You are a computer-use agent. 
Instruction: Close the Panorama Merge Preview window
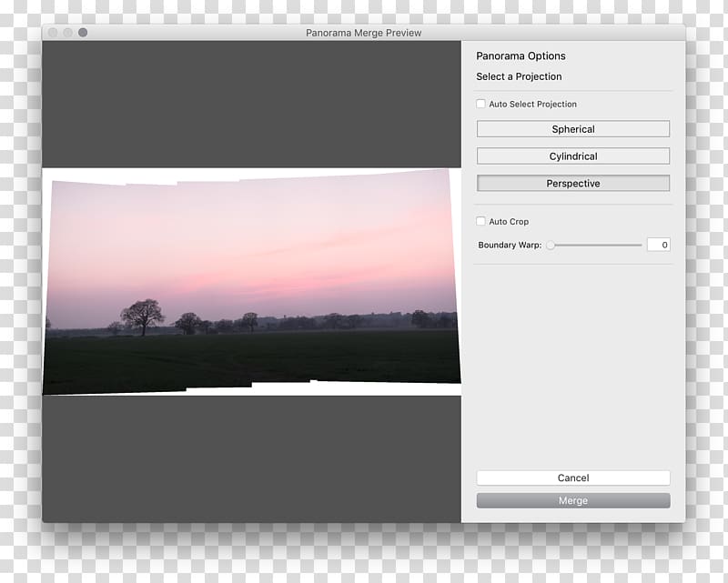click(53, 33)
